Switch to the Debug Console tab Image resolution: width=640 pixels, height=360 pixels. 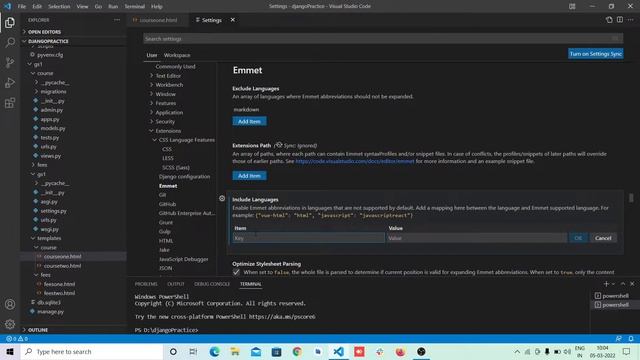tap(212, 284)
